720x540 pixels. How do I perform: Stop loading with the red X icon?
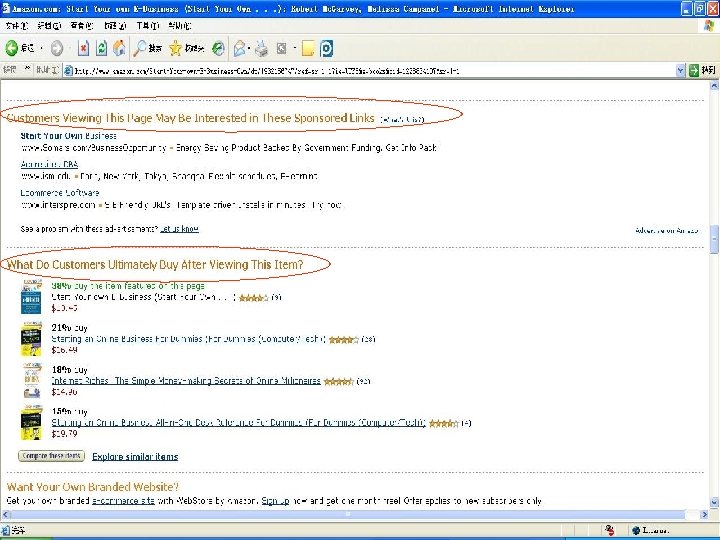click(x=83, y=48)
